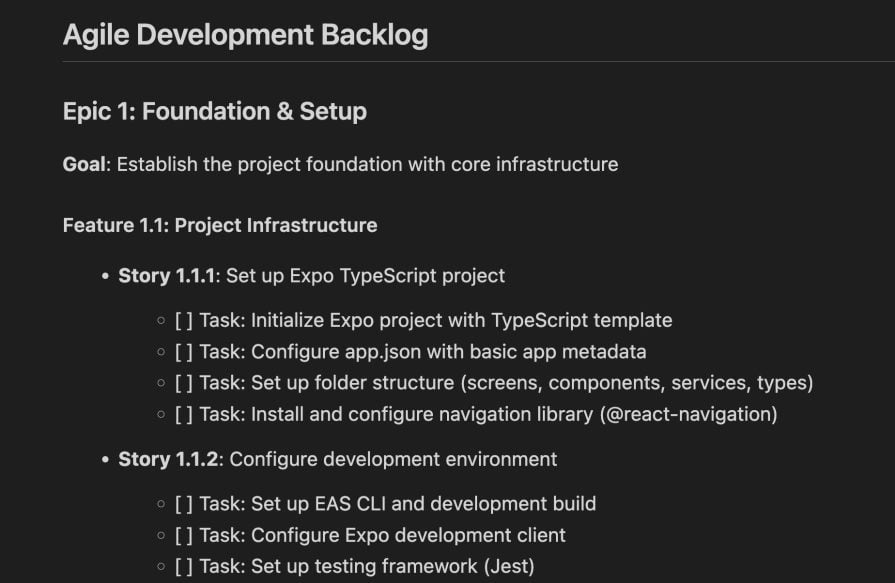The width and height of the screenshot is (895, 583).
Task: Click the hollow bullet beside Initialize Expo task
Action: 161,321
